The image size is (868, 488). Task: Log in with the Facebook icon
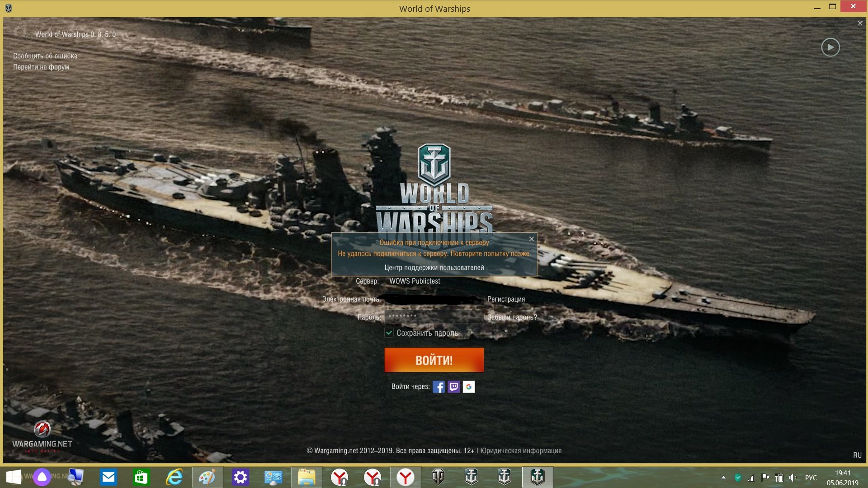[439, 387]
